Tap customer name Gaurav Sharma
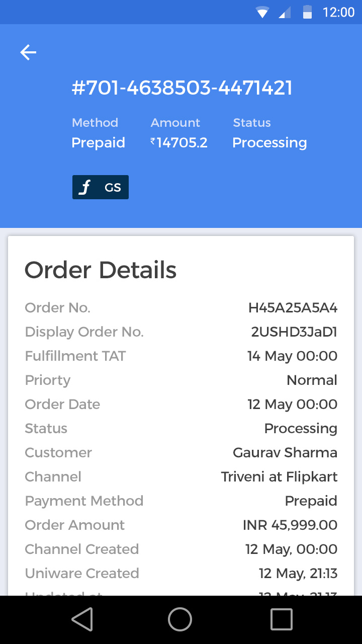Screen dimensions: 362x644 click(285, 453)
